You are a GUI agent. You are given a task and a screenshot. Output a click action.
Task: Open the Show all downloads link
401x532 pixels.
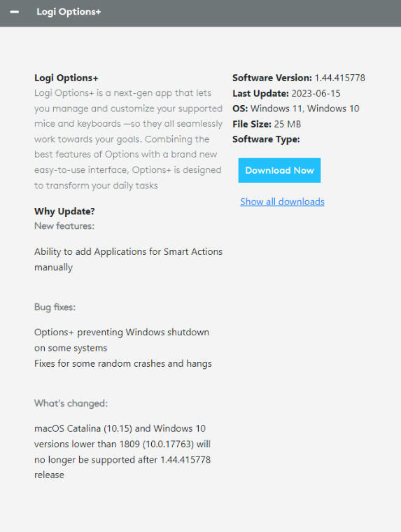(x=282, y=202)
